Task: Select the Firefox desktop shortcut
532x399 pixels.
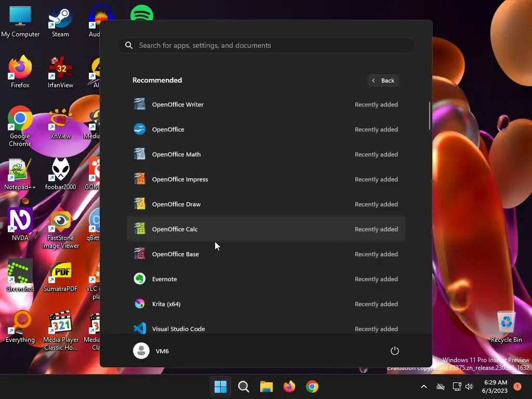Action: click(x=20, y=72)
